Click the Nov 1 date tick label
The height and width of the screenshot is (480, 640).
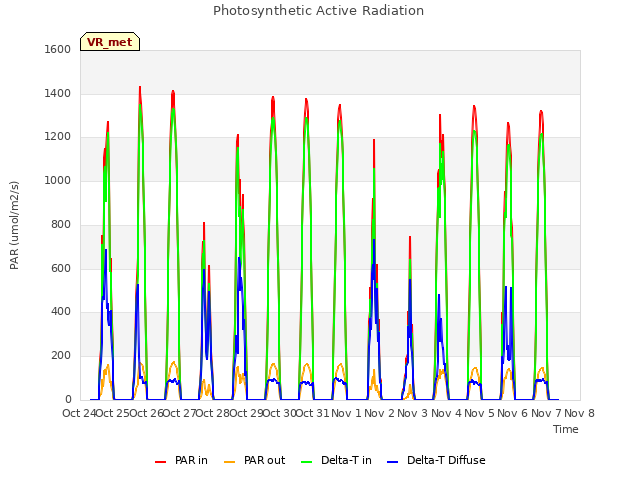(x=346, y=413)
